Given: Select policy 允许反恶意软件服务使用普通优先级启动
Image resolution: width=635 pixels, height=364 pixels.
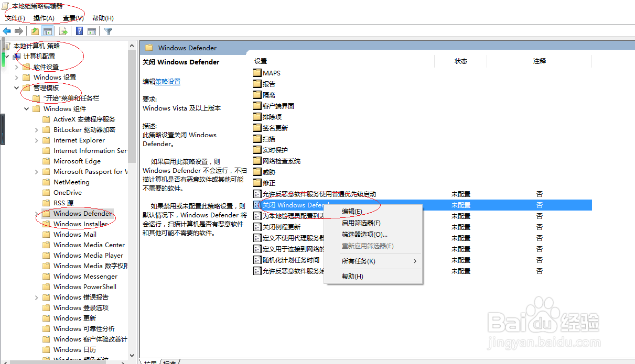Looking at the screenshot, I should tap(315, 194).
